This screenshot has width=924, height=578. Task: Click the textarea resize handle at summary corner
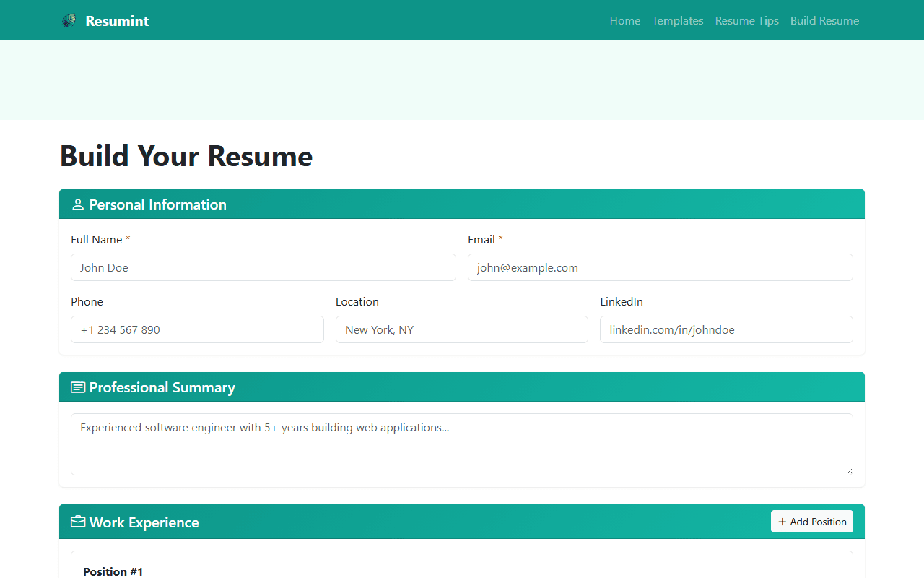(x=849, y=471)
